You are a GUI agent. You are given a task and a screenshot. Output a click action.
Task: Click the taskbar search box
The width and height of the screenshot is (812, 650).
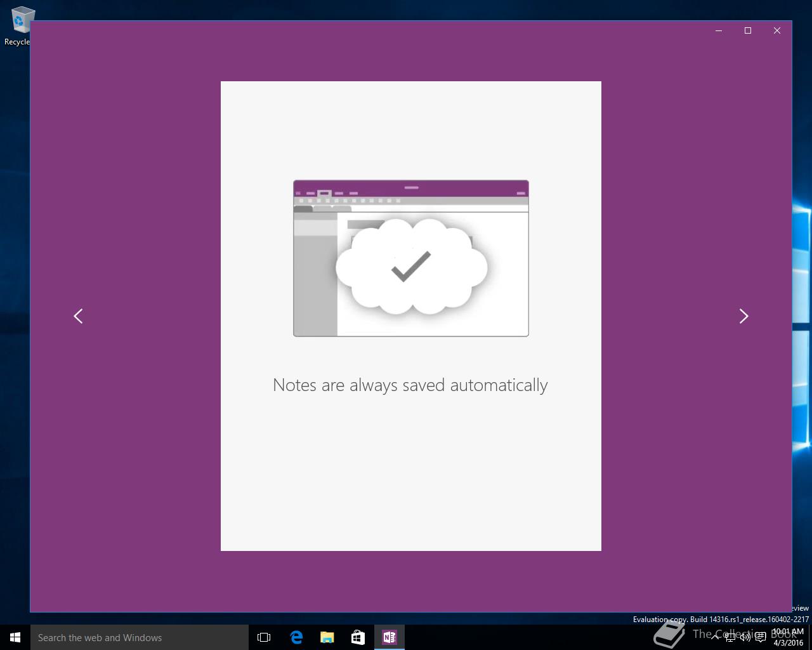click(140, 637)
